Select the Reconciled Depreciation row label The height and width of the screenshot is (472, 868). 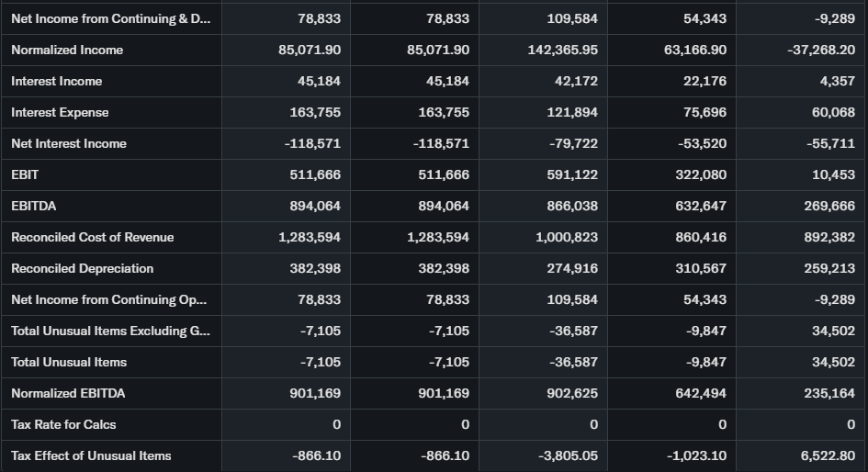[x=82, y=268]
